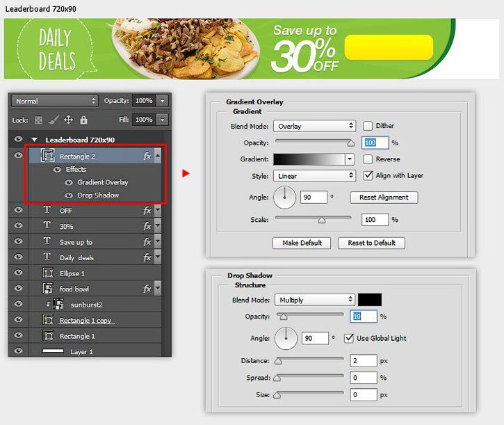Click the Scale slider handle

pos(321,220)
